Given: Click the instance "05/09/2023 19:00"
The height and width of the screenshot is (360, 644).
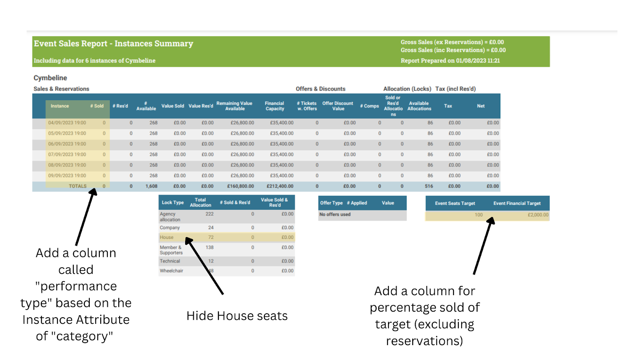Looking at the screenshot, I should (x=67, y=133).
